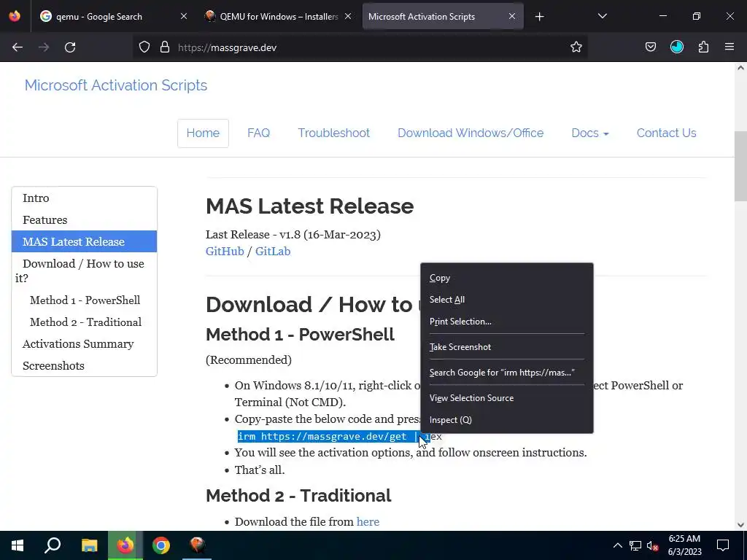Open the Windows Start menu
This screenshot has width=747, height=560.
(18, 545)
